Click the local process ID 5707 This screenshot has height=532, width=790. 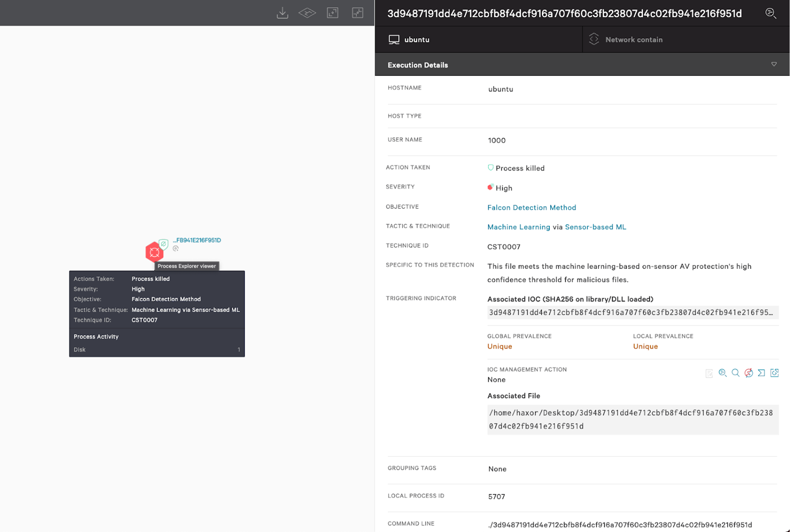pyautogui.click(x=496, y=497)
